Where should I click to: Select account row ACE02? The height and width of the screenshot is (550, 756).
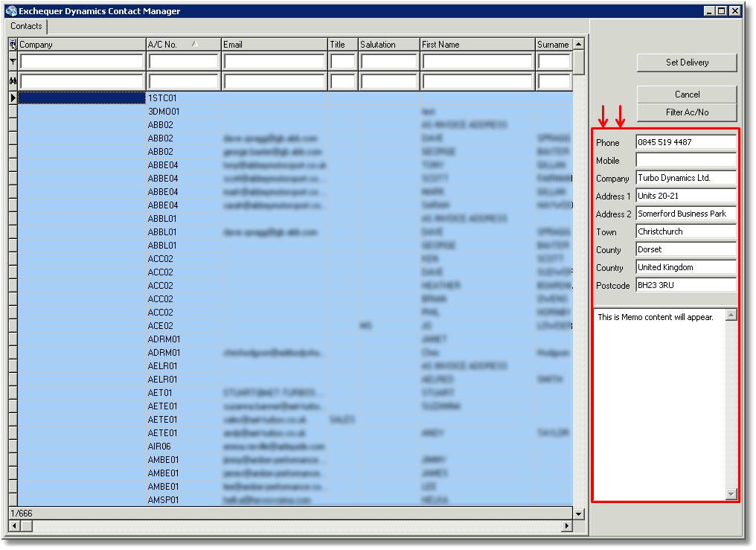295,326
